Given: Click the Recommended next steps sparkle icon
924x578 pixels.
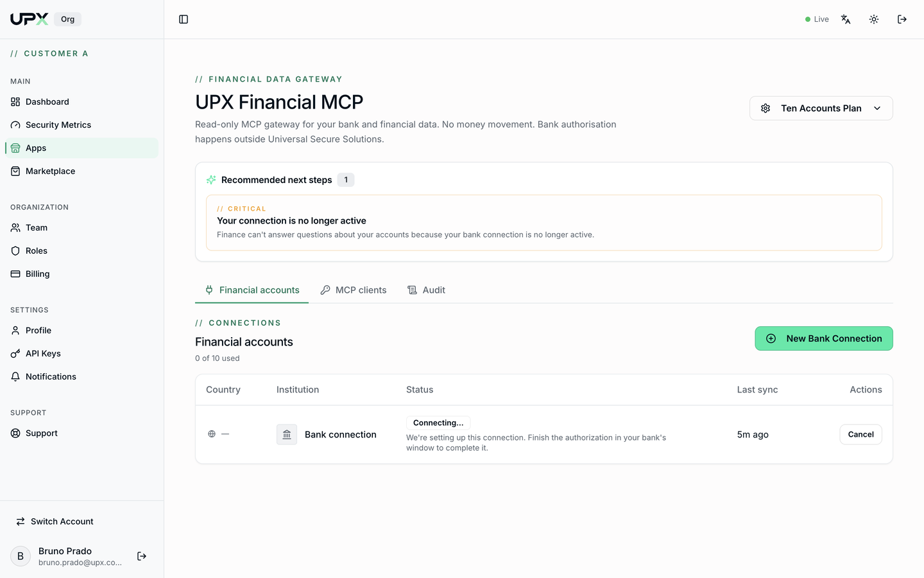Looking at the screenshot, I should pos(211,180).
